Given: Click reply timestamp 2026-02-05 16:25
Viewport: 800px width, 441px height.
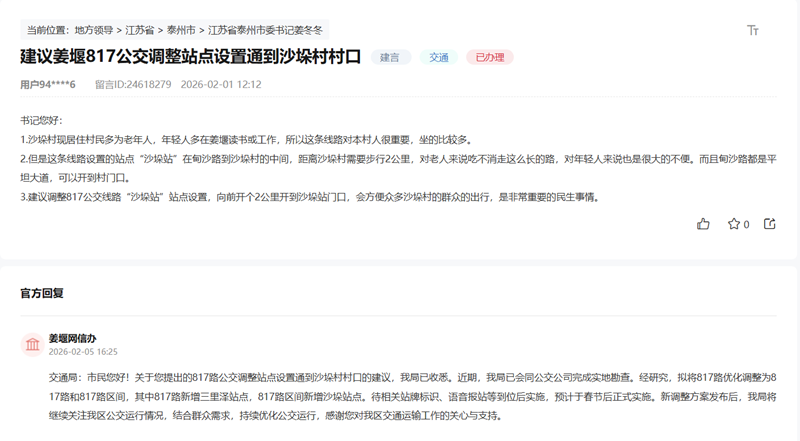Looking at the screenshot, I should (83, 352).
